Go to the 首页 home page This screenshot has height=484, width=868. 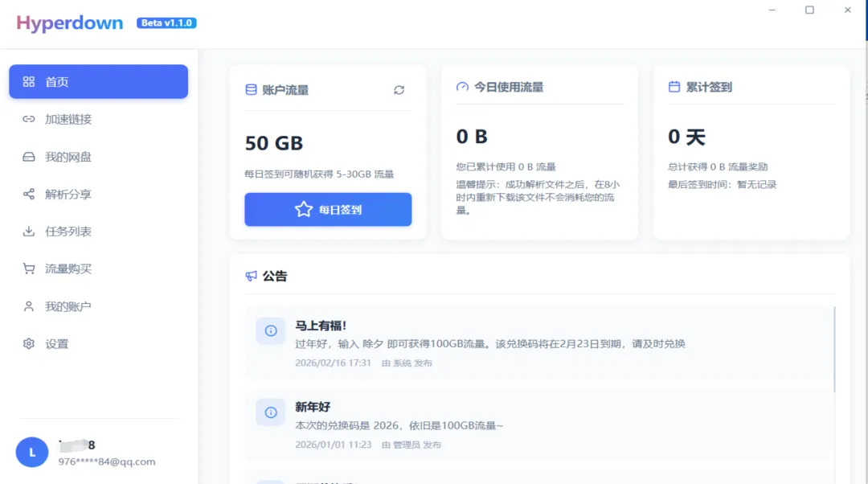point(99,81)
